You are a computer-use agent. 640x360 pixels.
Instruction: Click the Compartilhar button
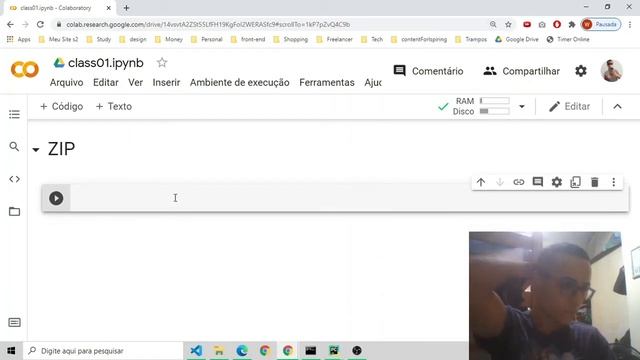click(x=521, y=71)
